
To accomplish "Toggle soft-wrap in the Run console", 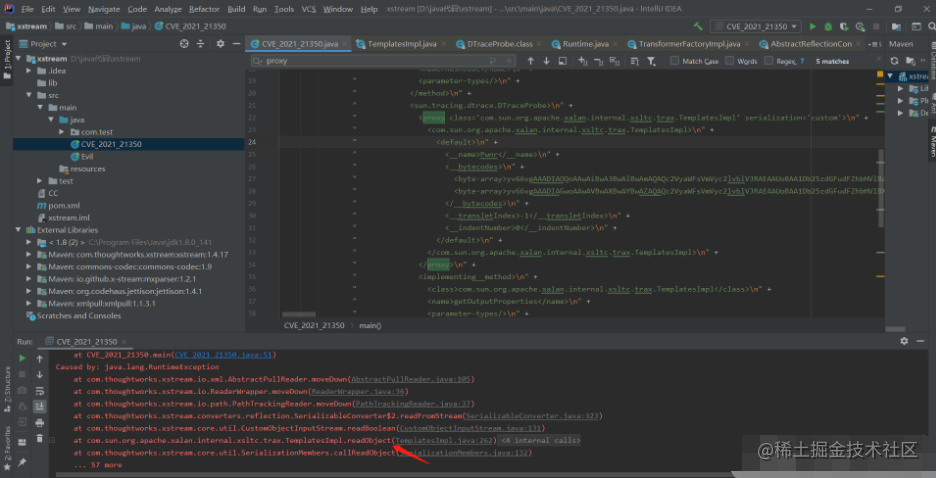I will coord(39,391).
